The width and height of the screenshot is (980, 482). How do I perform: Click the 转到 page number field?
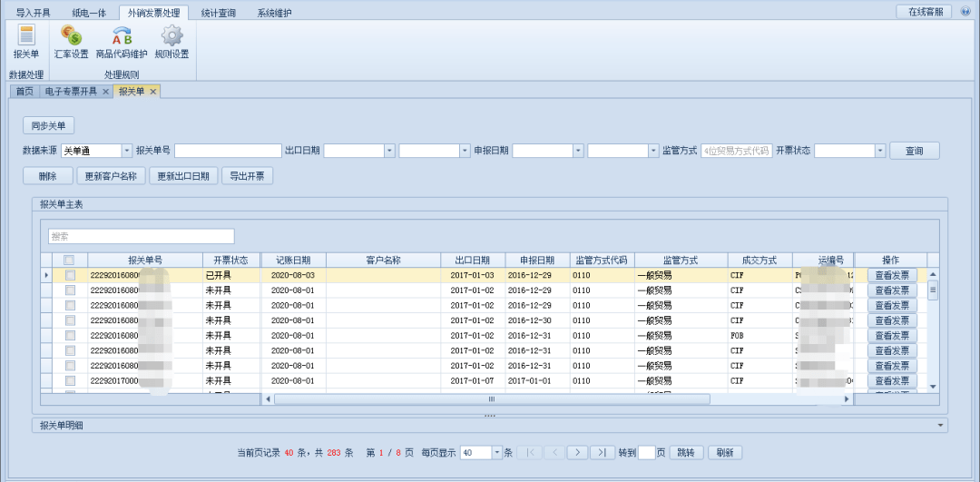pos(646,453)
